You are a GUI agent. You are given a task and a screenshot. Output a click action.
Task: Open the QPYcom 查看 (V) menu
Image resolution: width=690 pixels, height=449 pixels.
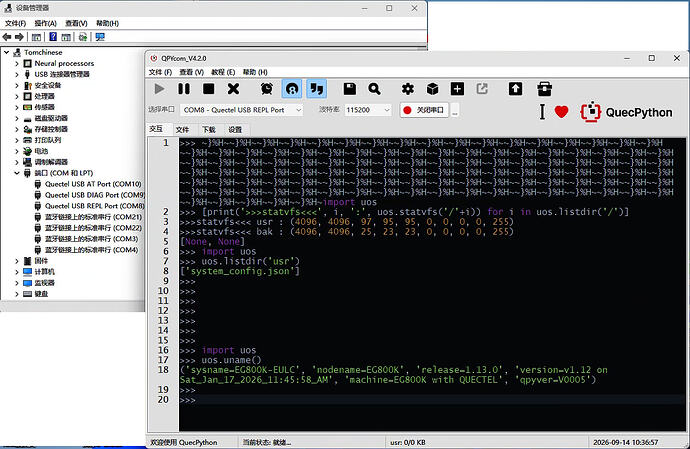(191, 72)
